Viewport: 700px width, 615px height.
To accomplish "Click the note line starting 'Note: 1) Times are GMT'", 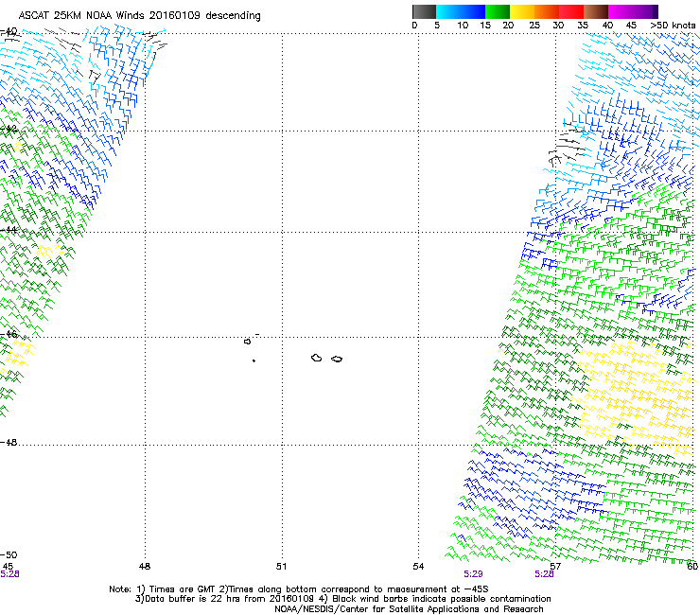I will [299, 589].
